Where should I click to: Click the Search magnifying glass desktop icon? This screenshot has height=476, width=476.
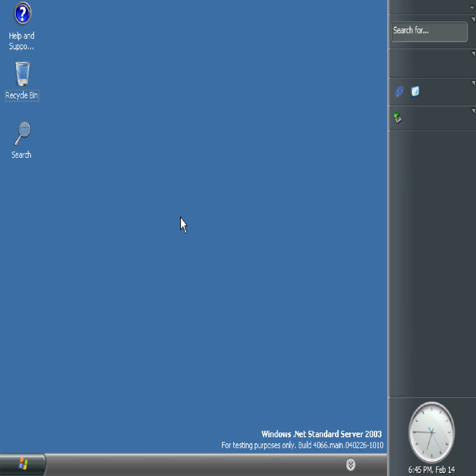point(22,133)
